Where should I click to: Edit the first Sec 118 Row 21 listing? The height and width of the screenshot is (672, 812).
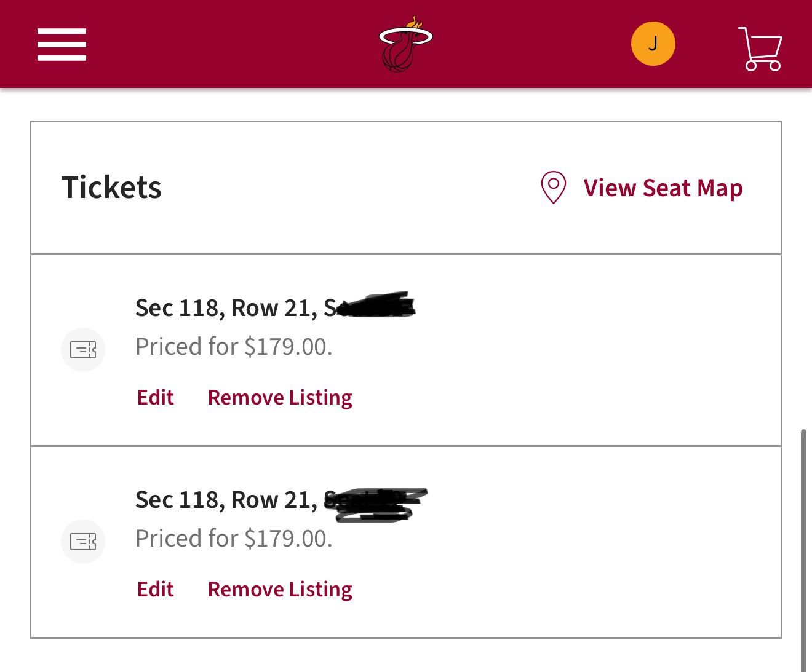[x=154, y=397]
